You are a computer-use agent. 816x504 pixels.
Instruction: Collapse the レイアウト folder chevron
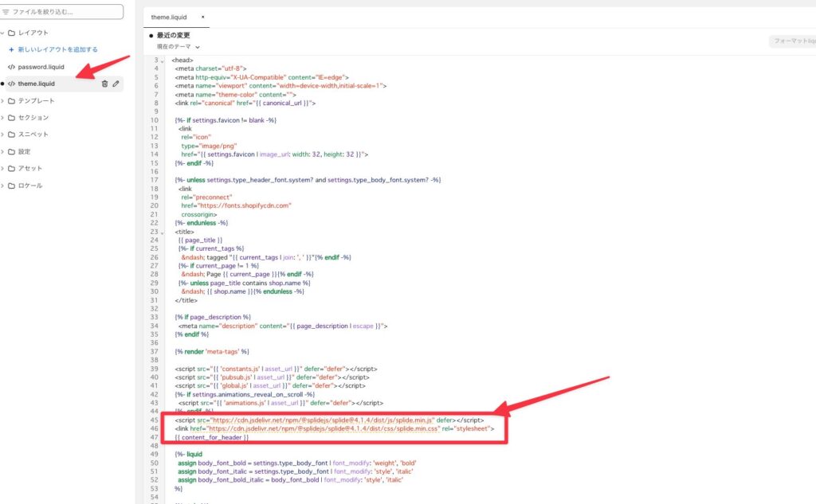2,33
